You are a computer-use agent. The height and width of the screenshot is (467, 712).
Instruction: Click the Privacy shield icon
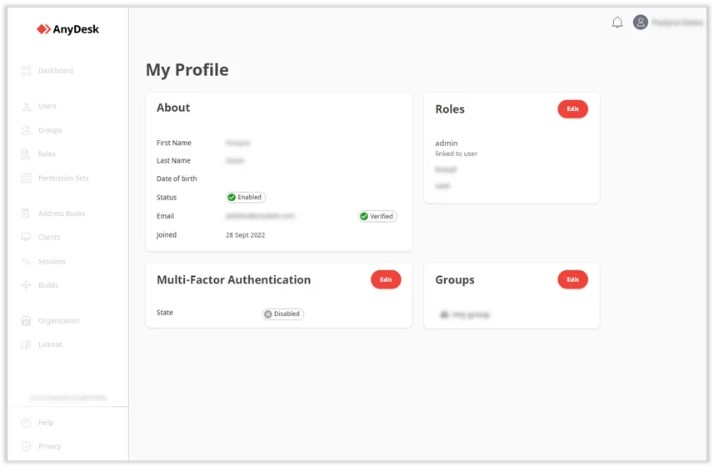pos(26,447)
